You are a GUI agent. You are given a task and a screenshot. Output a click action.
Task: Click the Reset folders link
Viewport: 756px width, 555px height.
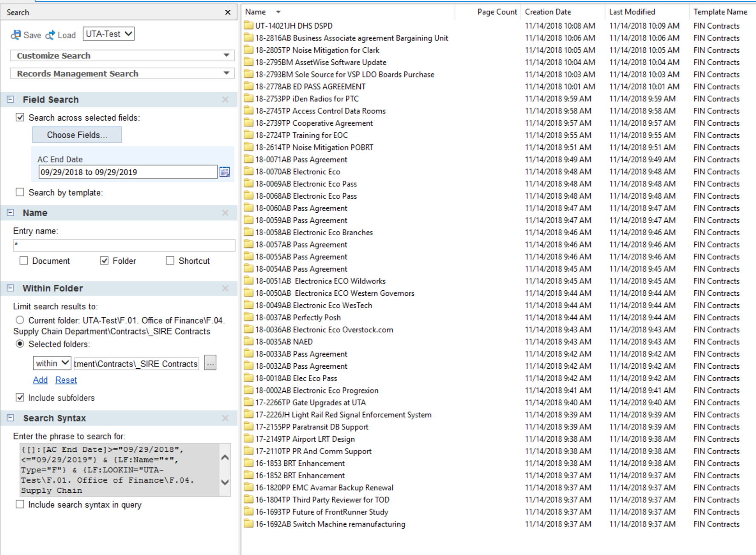(66, 380)
